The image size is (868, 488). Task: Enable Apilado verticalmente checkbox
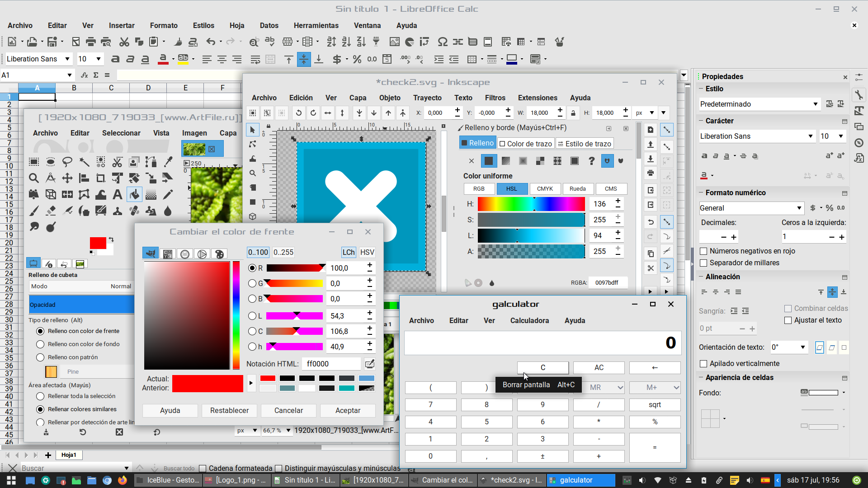pyautogui.click(x=703, y=363)
